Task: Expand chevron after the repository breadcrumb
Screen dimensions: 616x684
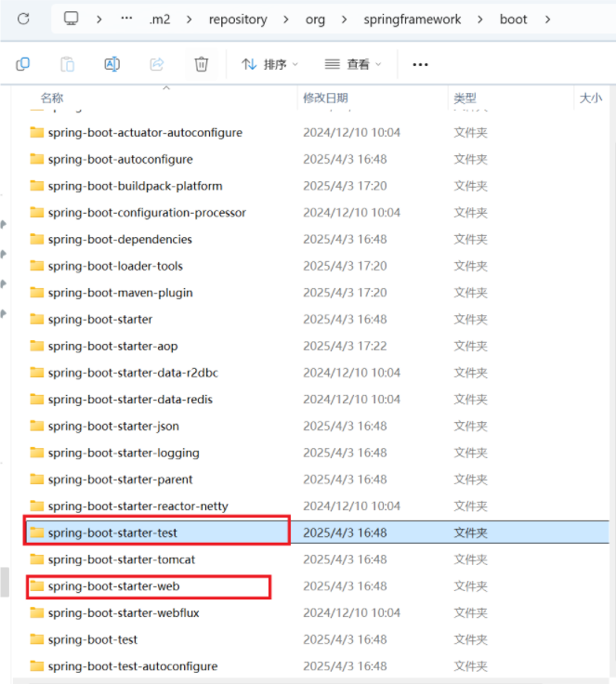Action: pyautogui.click(x=286, y=20)
